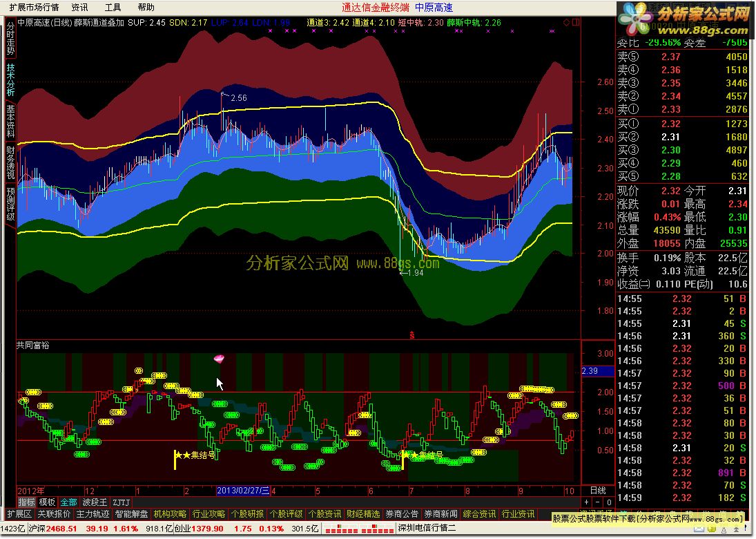Viewport: 756px width, 539px height.
Task: Click the 创业 1379.90 index in the status bar
Action: tap(199, 529)
